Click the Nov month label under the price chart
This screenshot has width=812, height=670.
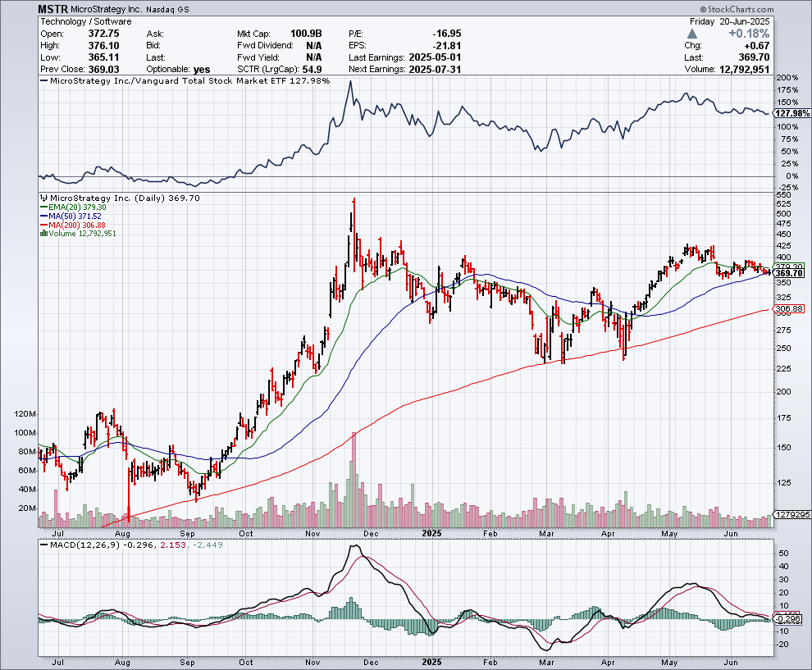(x=312, y=533)
